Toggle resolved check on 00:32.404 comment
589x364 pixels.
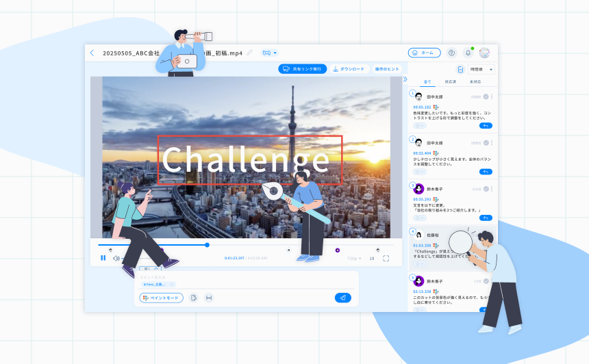[486, 143]
